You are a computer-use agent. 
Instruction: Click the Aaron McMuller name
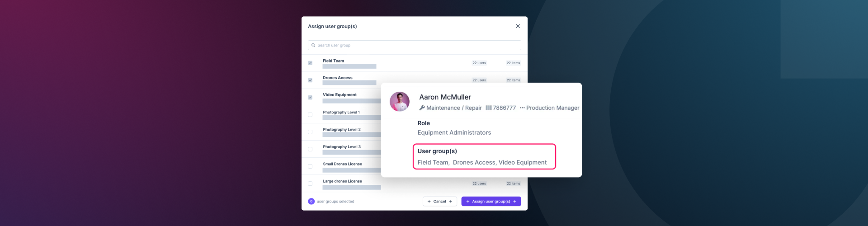[445, 97]
